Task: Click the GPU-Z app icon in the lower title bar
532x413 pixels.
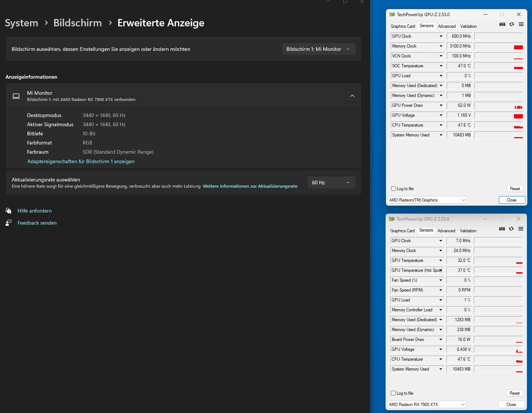Action: (392, 219)
